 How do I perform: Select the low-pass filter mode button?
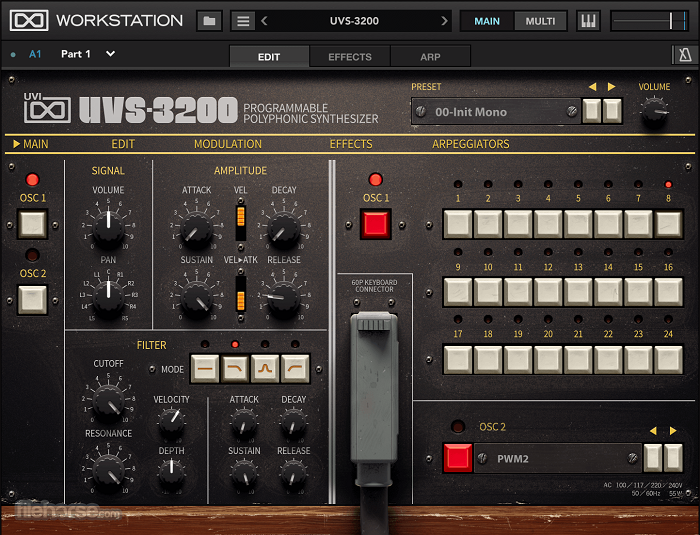[x=235, y=369]
